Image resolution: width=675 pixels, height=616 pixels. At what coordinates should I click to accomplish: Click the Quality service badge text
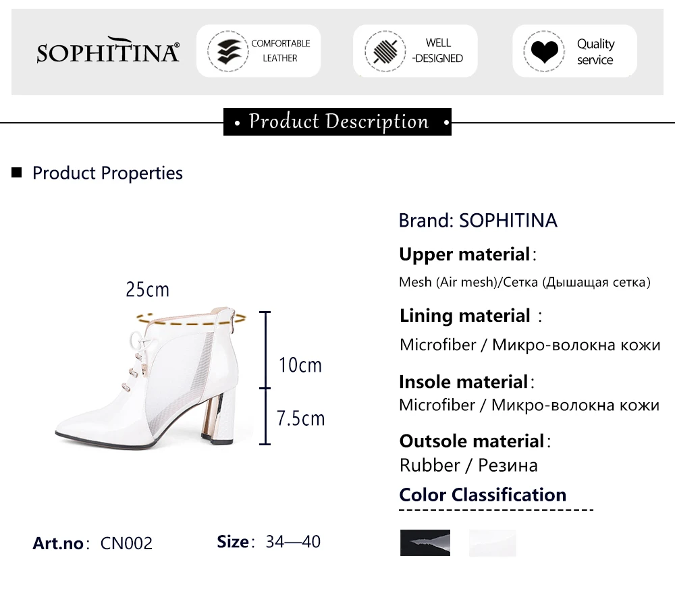(595, 51)
